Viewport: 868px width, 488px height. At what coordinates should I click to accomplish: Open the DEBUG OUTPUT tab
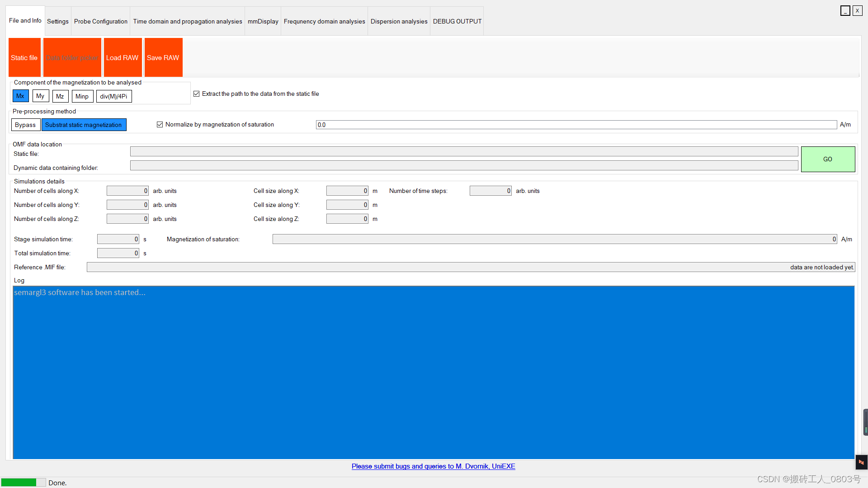(457, 21)
